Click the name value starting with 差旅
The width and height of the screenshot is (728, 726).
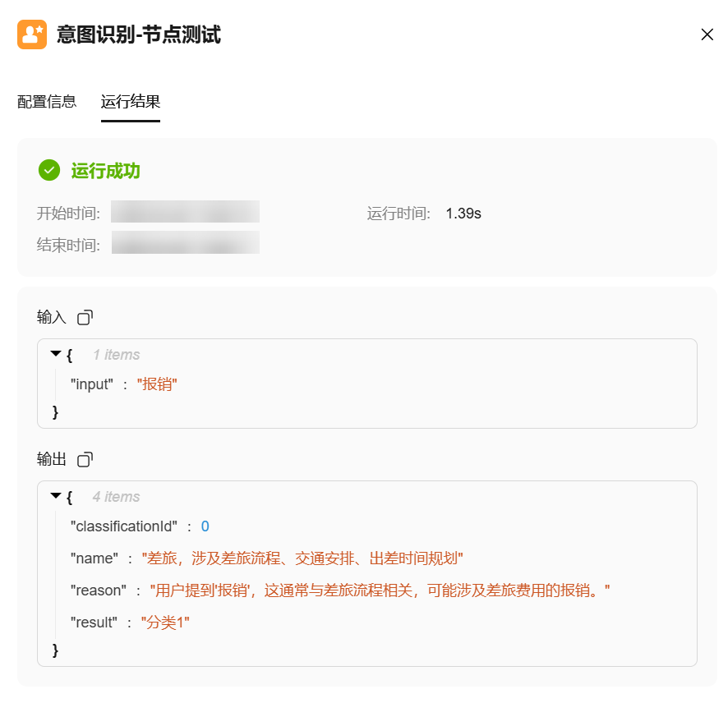point(302,558)
